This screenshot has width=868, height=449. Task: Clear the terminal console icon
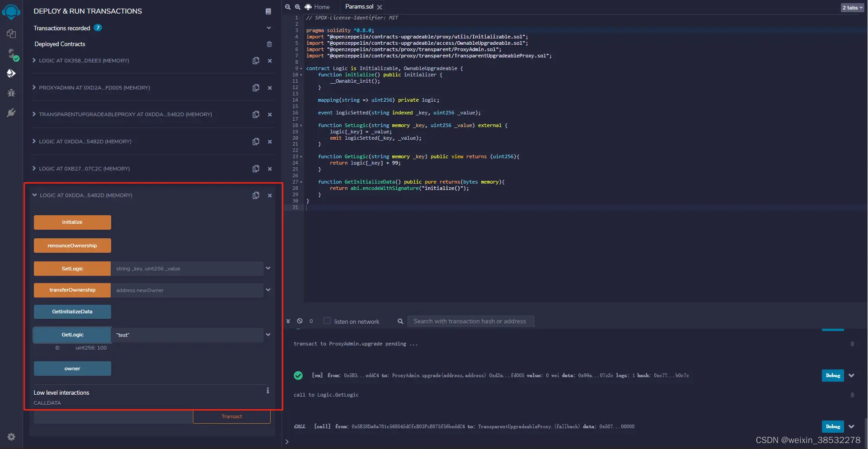300,321
